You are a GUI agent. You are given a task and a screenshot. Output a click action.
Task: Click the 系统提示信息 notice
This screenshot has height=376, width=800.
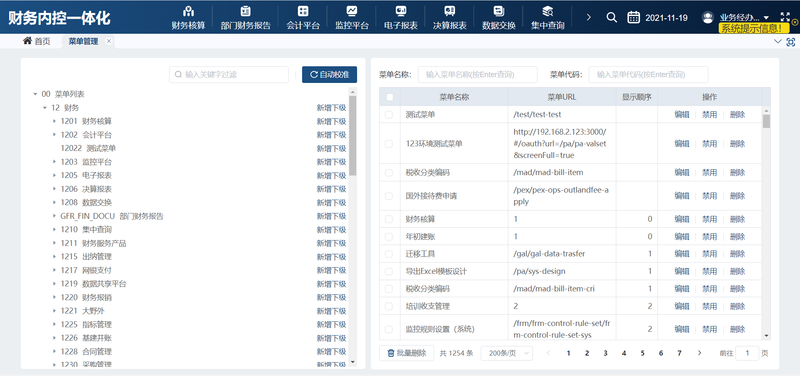tap(754, 29)
